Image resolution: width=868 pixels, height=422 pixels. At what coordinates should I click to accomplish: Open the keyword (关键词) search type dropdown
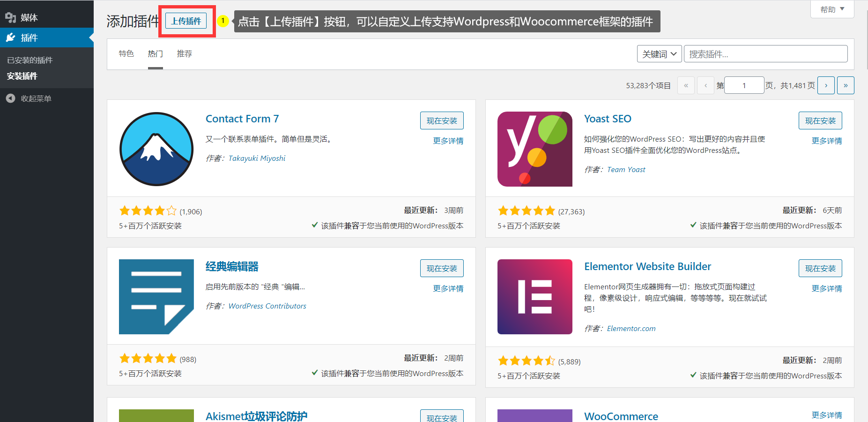(x=659, y=54)
